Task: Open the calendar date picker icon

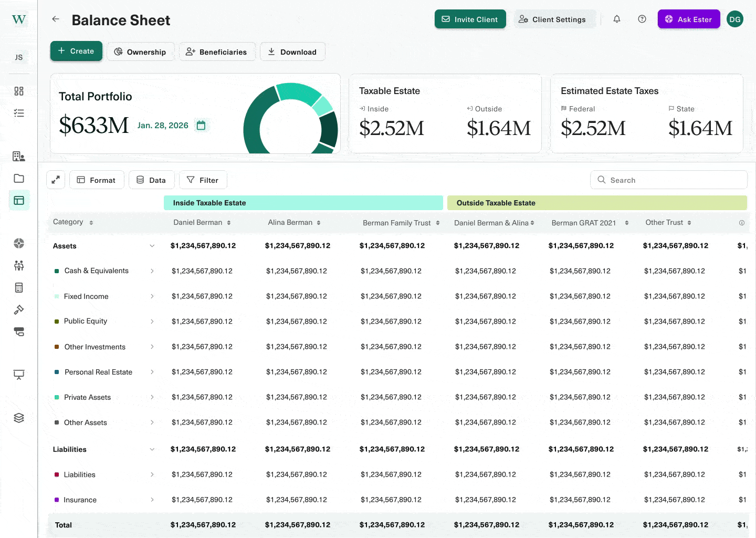Action: click(x=201, y=126)
